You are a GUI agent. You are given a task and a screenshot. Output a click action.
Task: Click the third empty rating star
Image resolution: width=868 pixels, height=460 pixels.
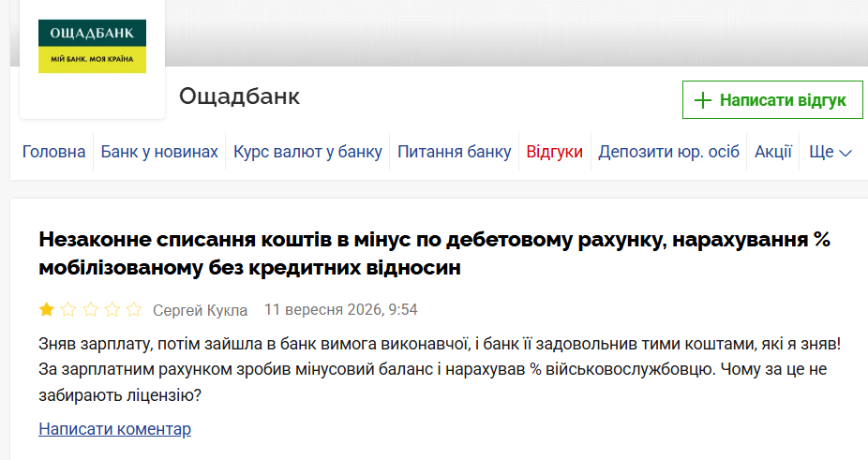[x=90, y=309]
